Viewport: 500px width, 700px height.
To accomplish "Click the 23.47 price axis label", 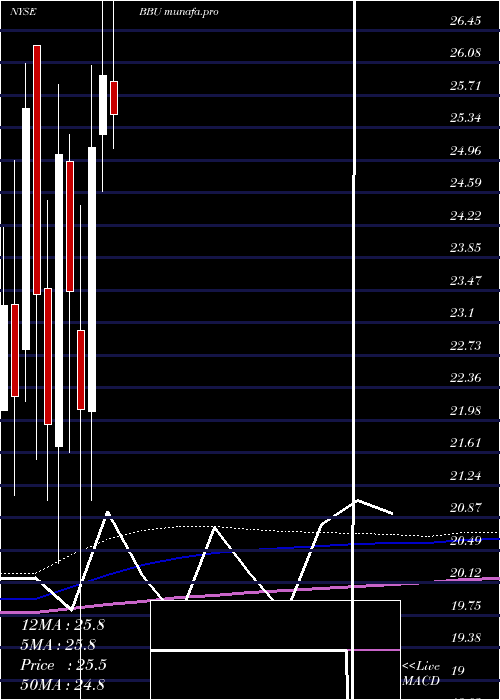I will [466, 281].
